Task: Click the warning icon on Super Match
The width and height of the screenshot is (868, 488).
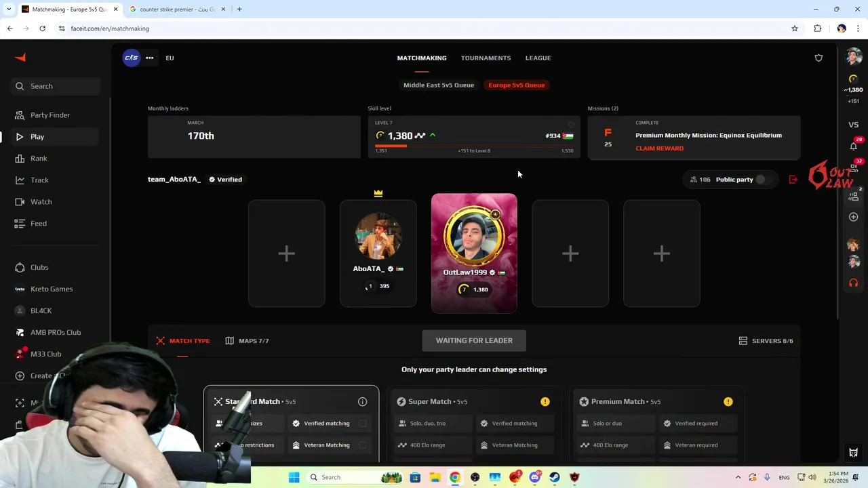Action: tap(545, 402)
